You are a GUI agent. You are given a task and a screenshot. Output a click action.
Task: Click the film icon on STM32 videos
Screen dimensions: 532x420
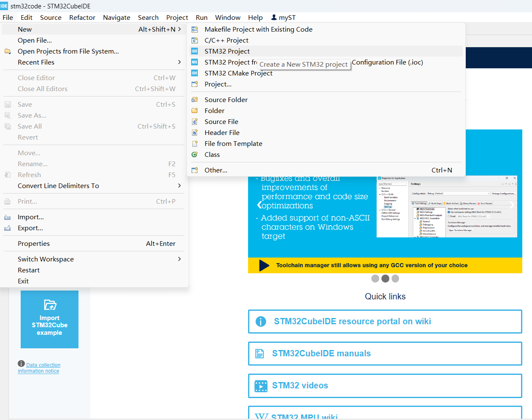tap(261, 386)
